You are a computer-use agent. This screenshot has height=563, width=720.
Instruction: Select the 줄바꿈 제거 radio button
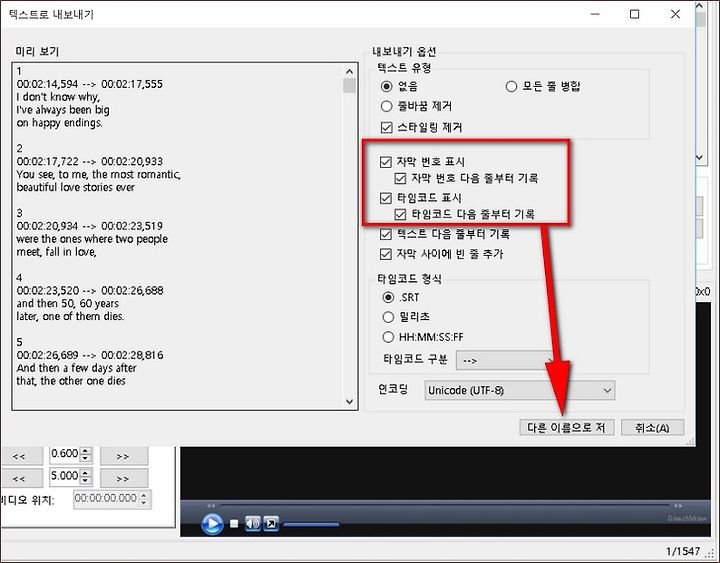[x=387, y=107]
